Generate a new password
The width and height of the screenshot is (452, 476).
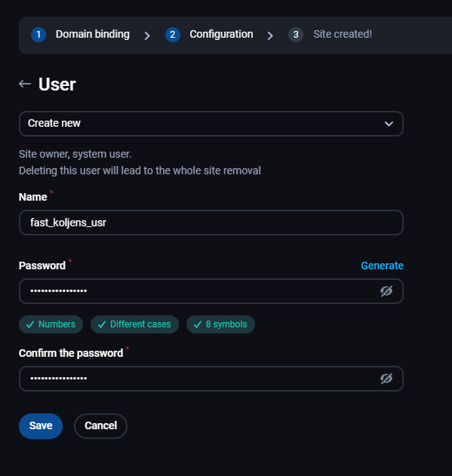(x=382, y=266)
